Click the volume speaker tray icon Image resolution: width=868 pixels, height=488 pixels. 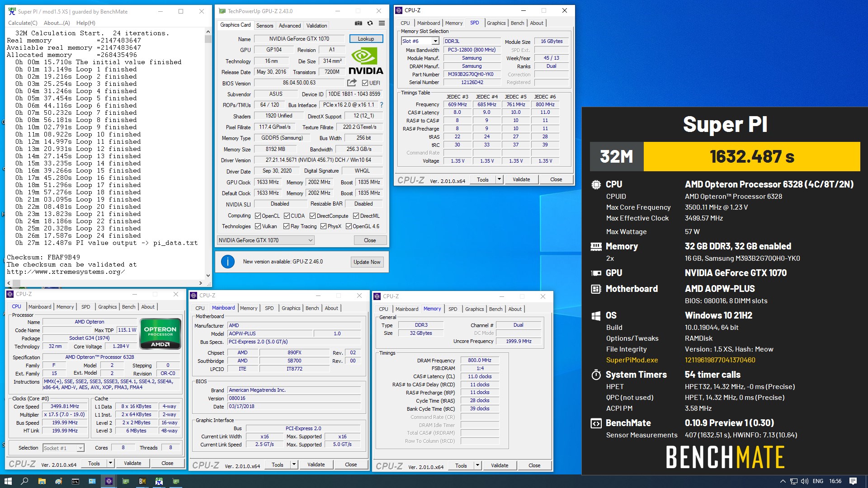point(805,481)
